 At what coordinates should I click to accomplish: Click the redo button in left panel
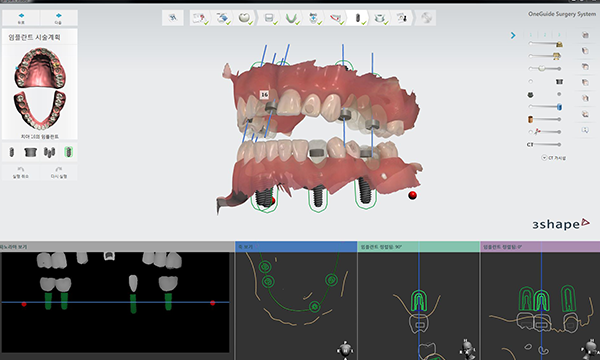59,172
